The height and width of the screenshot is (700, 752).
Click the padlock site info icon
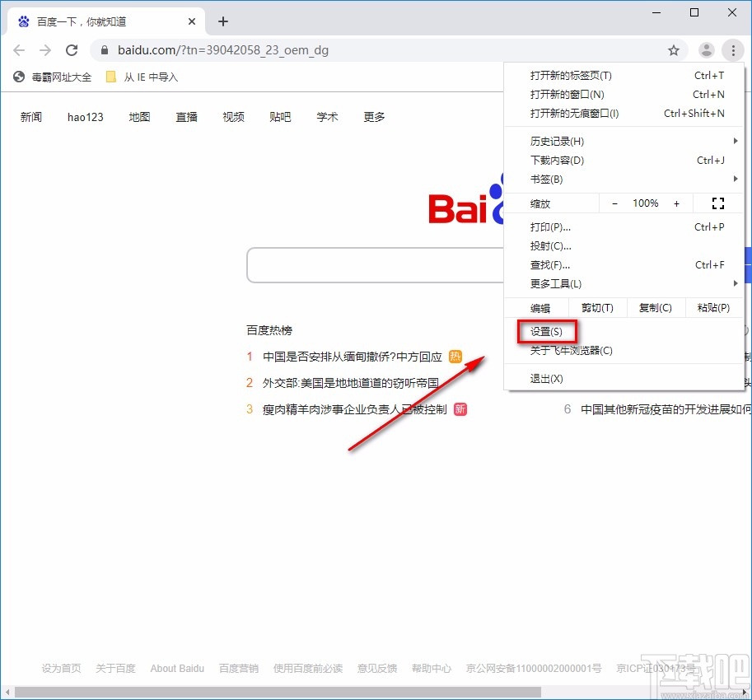(105, 50)
